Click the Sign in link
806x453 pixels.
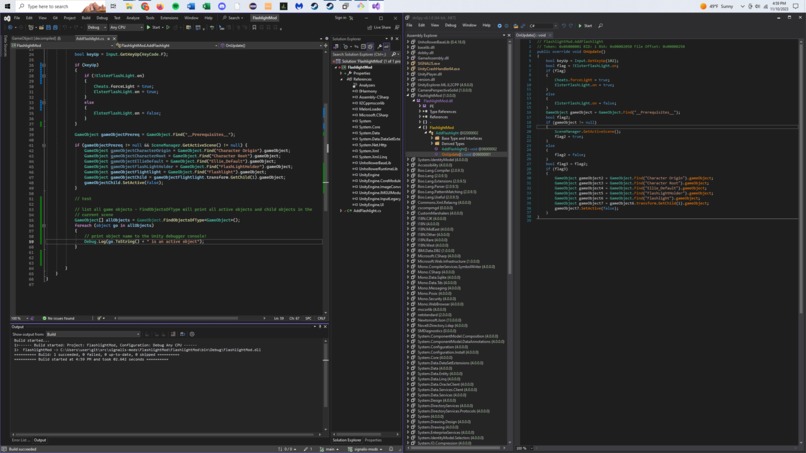pos(342,17)
